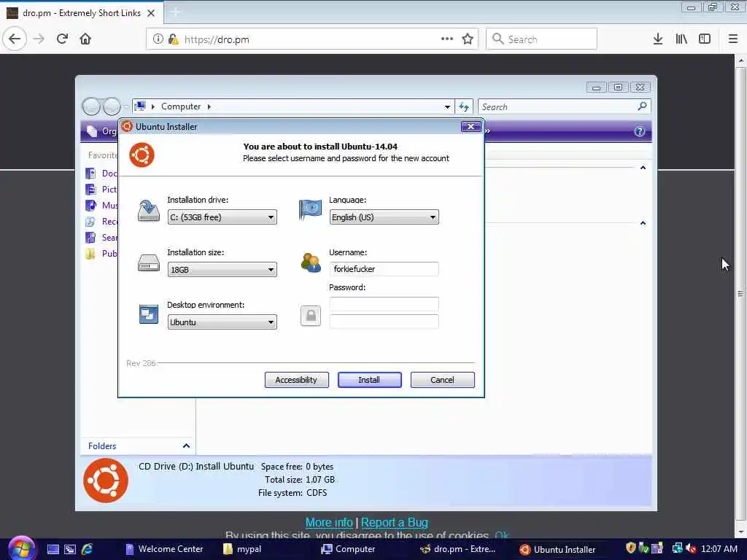Reload the page in Firefox
Screen dimensions: 747x560
tap(62, 39)
